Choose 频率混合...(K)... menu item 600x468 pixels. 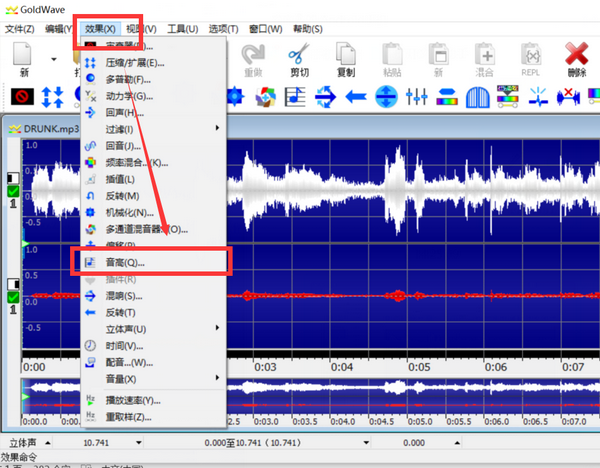pos(153,163)
